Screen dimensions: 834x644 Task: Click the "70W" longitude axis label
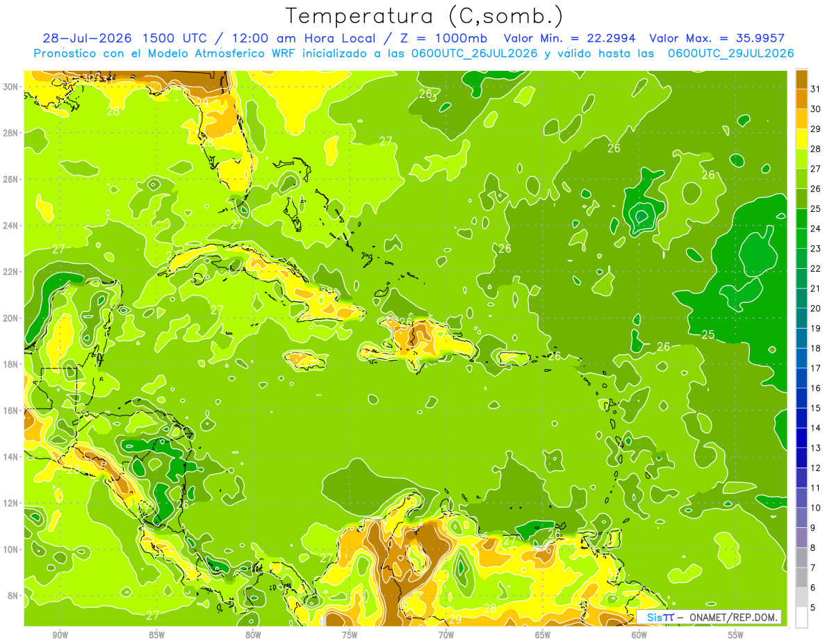click(x=446, y=634)
